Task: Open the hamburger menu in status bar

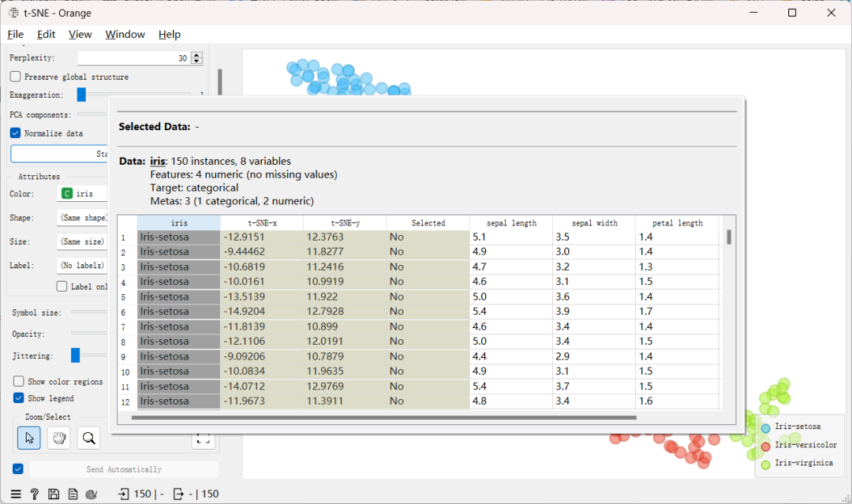Action: click(x=16, y=494)
